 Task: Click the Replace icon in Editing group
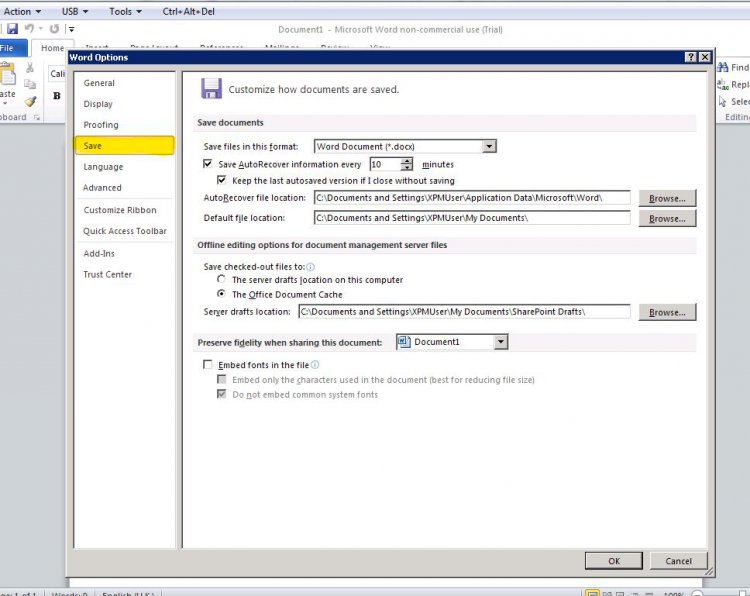(722, 85)
